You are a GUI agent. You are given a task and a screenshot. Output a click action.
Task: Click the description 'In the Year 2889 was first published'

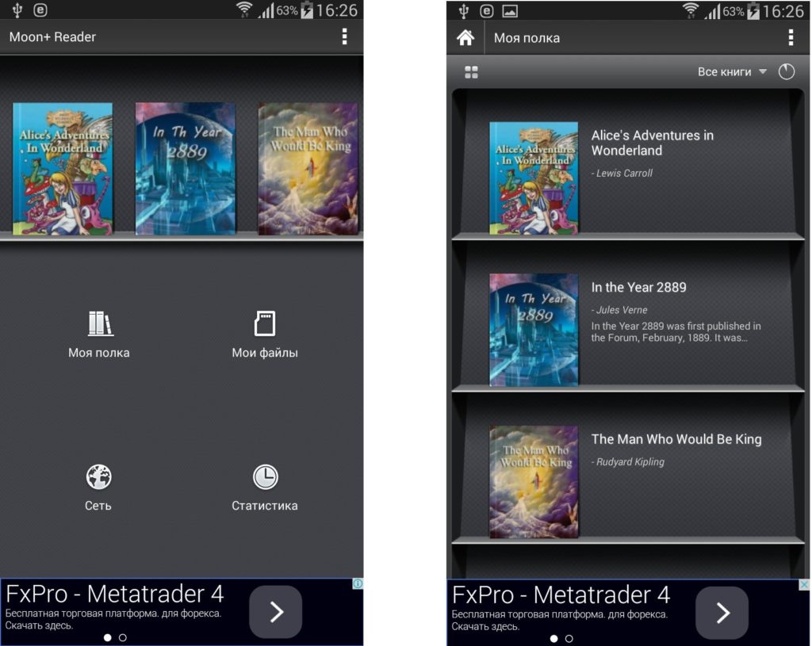tap(676, 332)
